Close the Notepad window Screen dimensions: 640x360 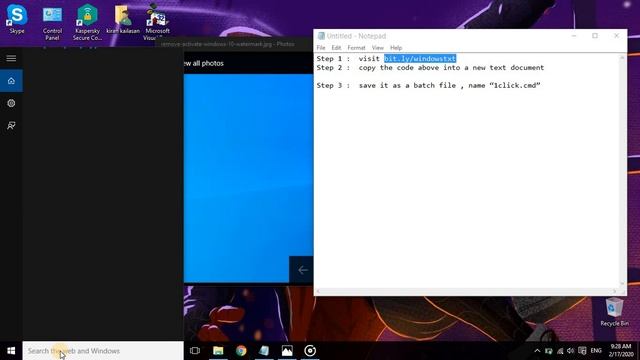(616, 36)
